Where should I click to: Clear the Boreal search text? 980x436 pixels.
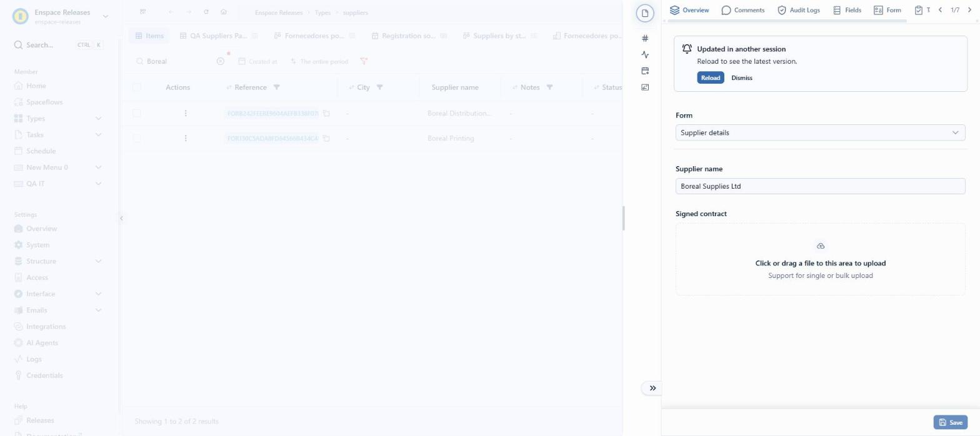220,61
